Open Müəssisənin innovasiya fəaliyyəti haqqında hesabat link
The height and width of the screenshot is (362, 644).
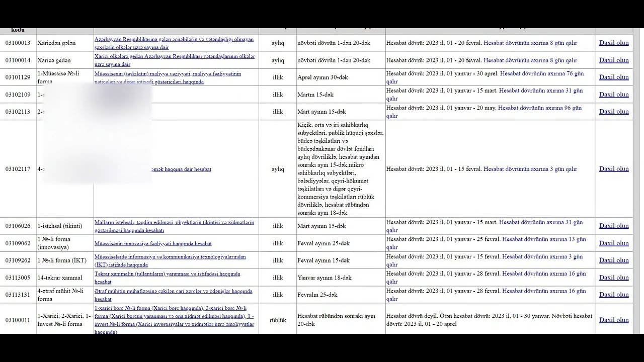(153, 243)
